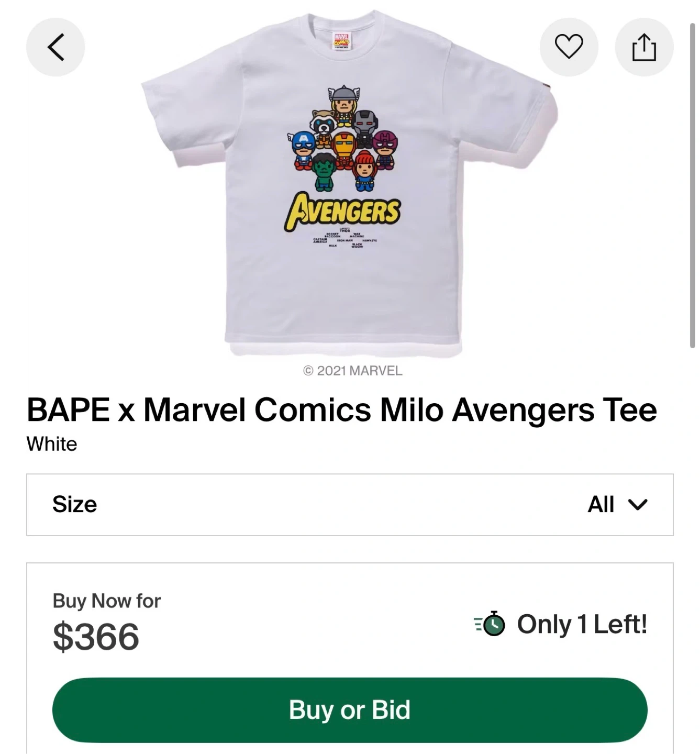Expand the chevron next to All

(x=638, y=505)
